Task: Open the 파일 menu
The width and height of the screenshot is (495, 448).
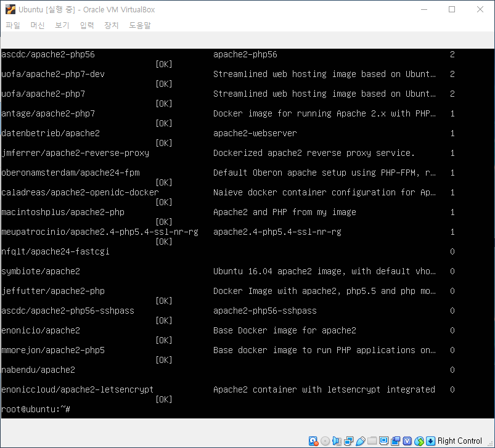Action: [13, 25]
